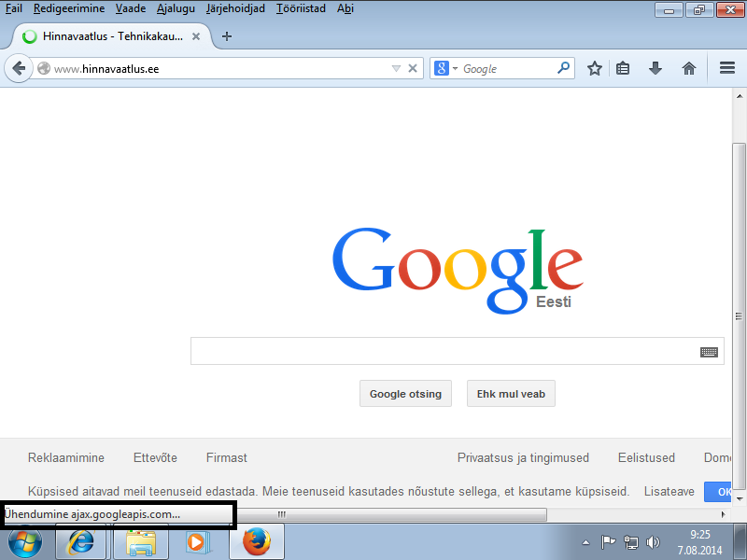Show hidden tray icons arrow

coord(586,542)
